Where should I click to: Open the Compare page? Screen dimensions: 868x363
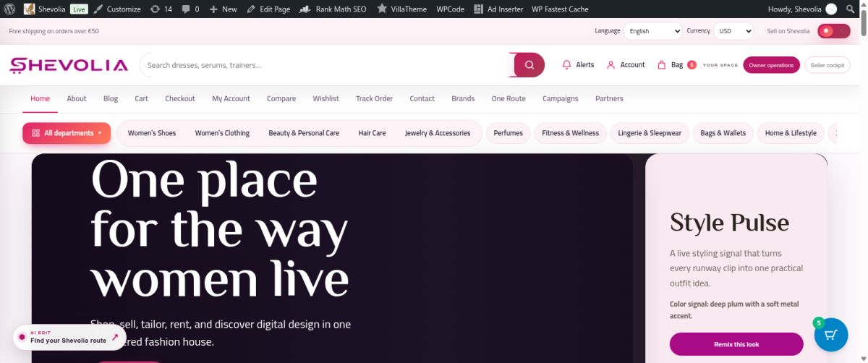pos(281,98)
